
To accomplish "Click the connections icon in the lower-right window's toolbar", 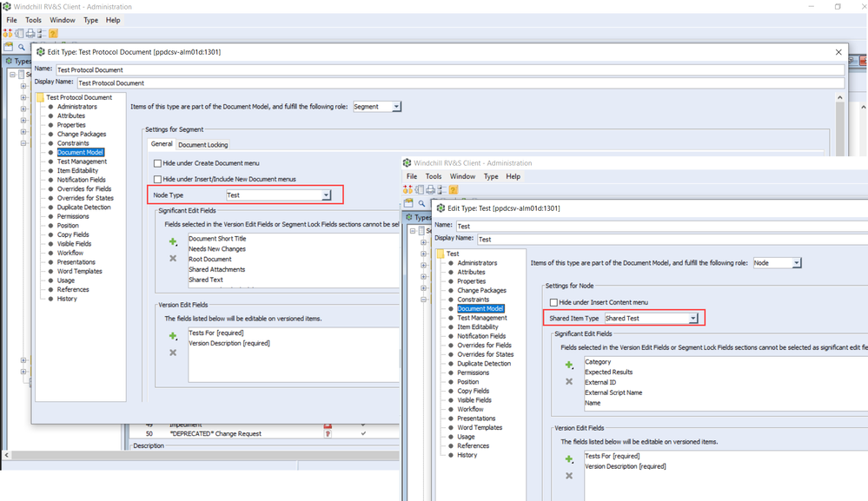I will point(408,189).
